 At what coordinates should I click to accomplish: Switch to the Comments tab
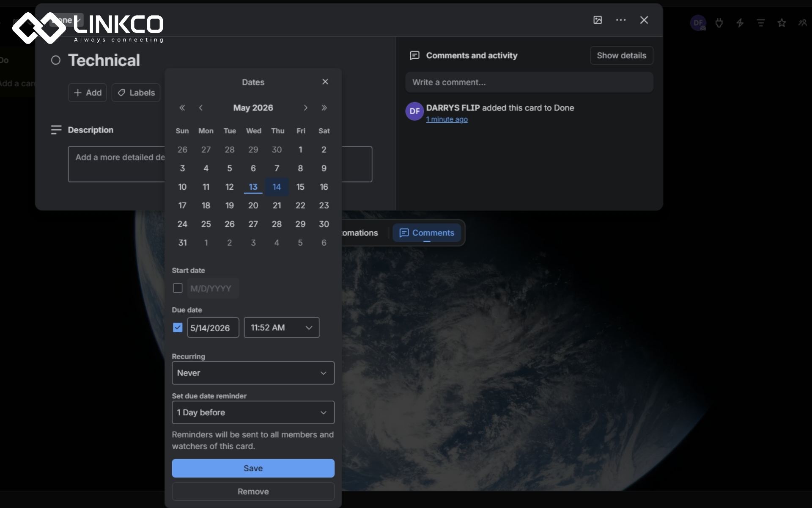click(427, 233)
